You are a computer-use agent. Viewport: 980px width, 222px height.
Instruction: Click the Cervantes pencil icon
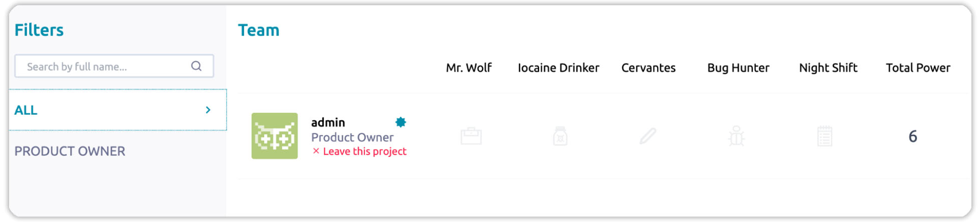point(648,136)
